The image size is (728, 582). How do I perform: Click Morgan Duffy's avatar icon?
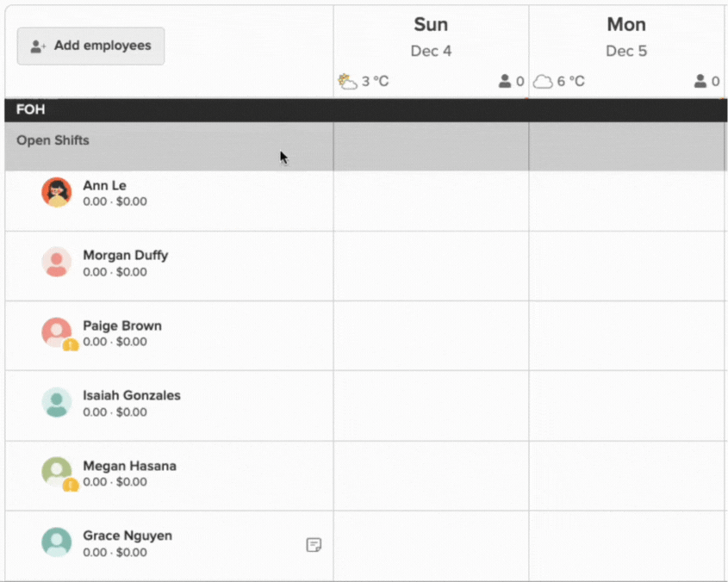(57, 263)
